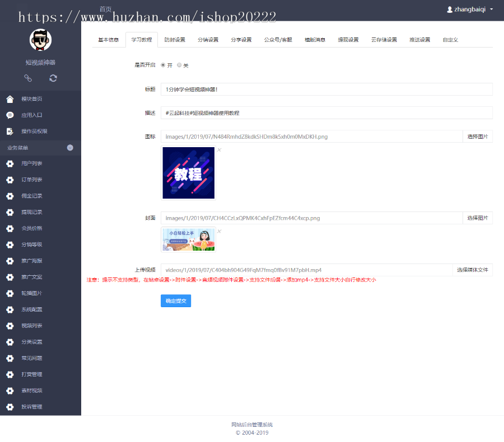Screen dimensions: 504x442
Task: Click gear icon beside 素材视频
Action: 10,391
